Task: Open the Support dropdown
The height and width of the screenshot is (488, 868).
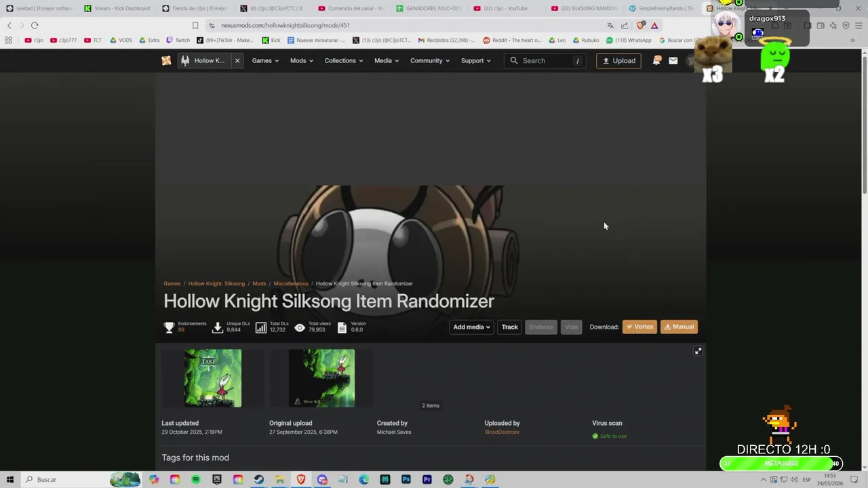Action: [475, 60]
